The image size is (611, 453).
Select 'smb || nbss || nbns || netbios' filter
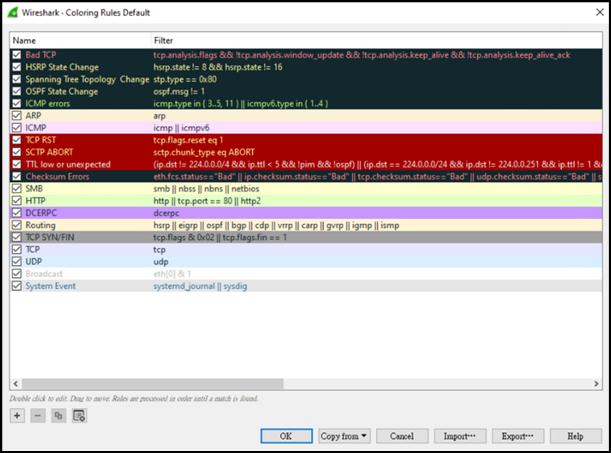point(206,189)
